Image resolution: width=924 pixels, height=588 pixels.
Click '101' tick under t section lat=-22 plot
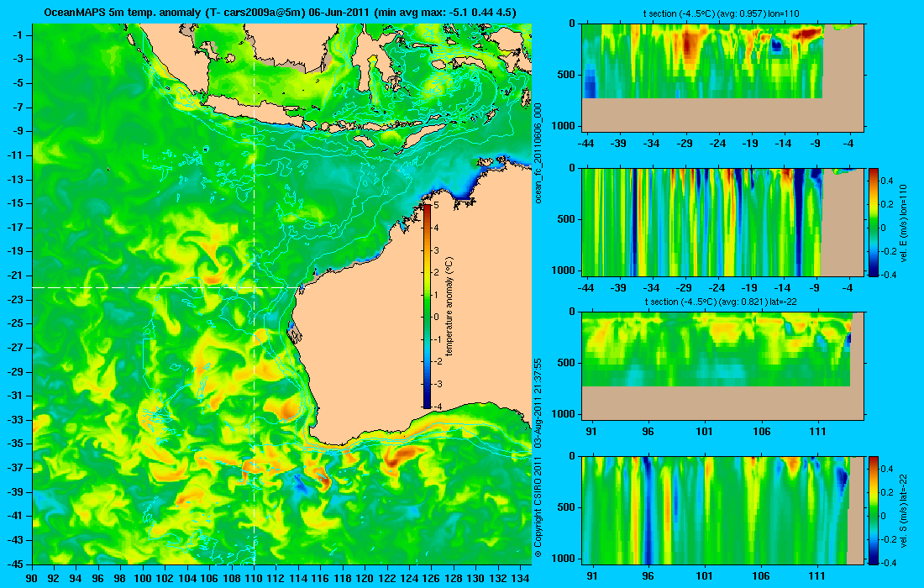(704, 432)
